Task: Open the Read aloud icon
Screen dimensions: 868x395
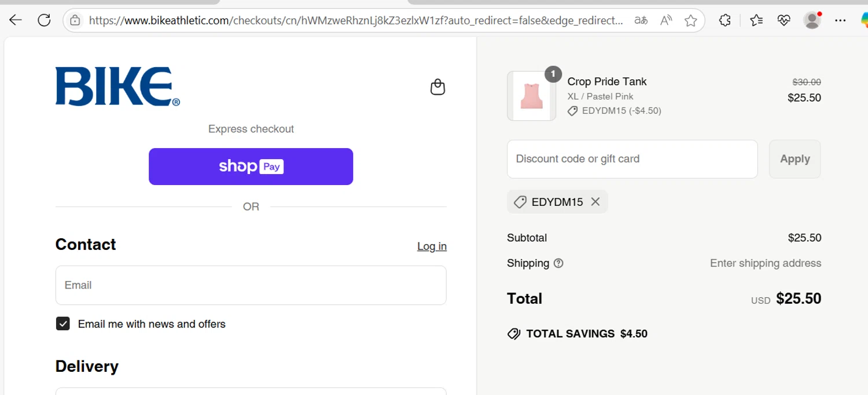Action: point(666,21)
